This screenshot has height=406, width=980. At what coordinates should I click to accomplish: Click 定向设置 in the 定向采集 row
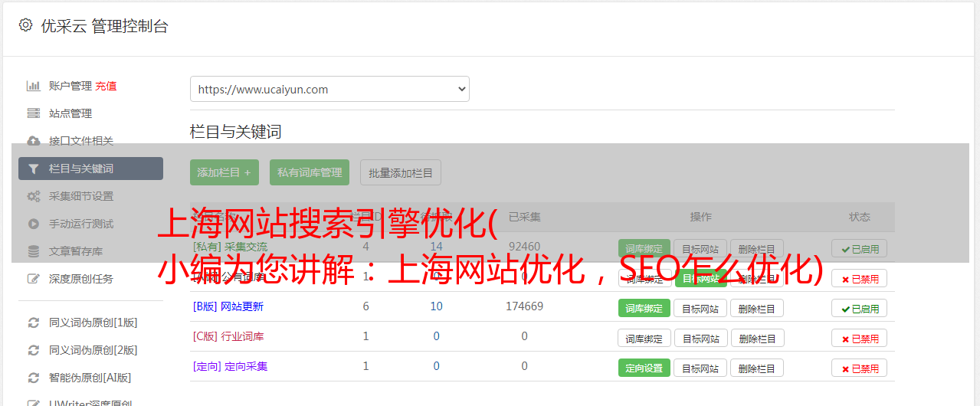tap(644, 368)
